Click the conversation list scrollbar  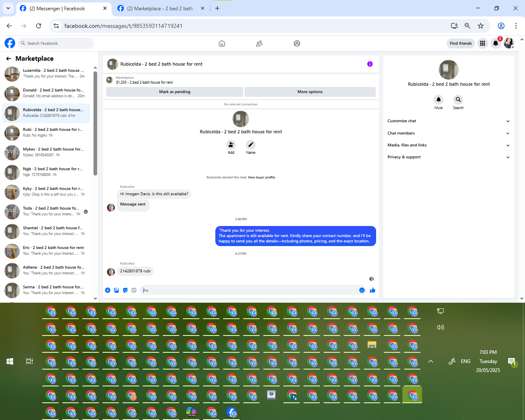(x=95, y=123)
